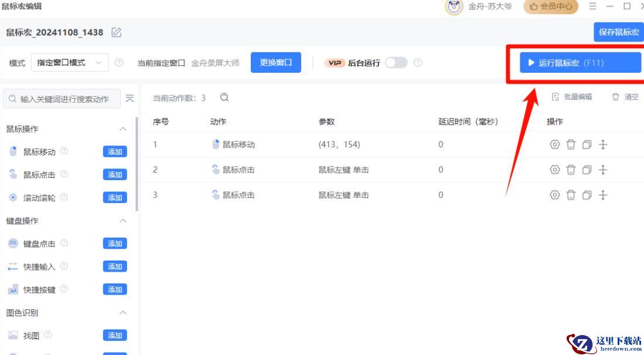Collapse the 键盘操作 section

coord(123,221)
